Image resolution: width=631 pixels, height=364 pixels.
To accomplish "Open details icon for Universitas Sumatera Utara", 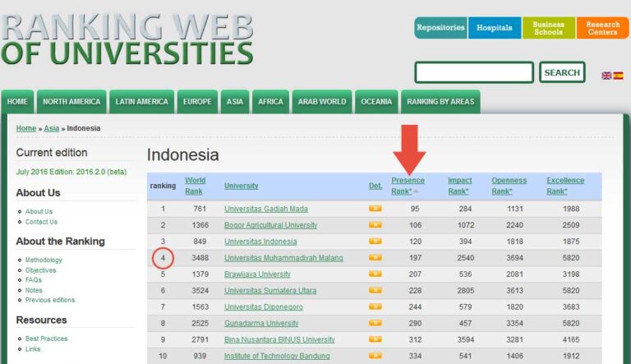I will click(x=375, y=290).
